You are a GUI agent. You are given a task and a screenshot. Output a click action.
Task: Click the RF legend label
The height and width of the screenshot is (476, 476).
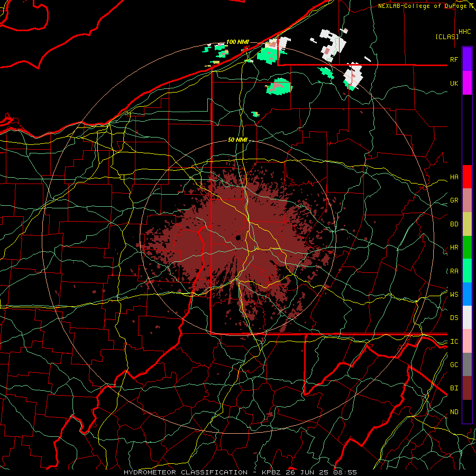pos(454,59)
